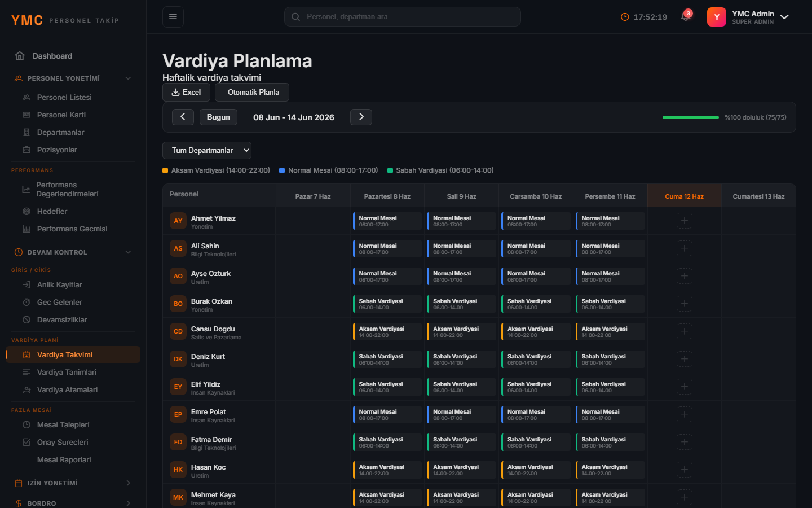This screenshot has width=812, height=508.
Task: Export schedule with Excel button
Action: (x=186, y=92)
